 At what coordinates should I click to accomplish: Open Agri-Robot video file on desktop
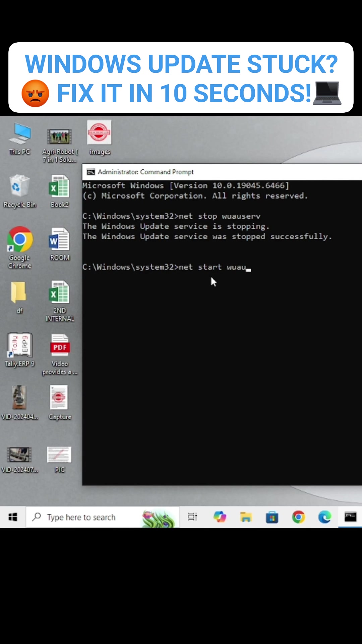[x=60, y=145]
